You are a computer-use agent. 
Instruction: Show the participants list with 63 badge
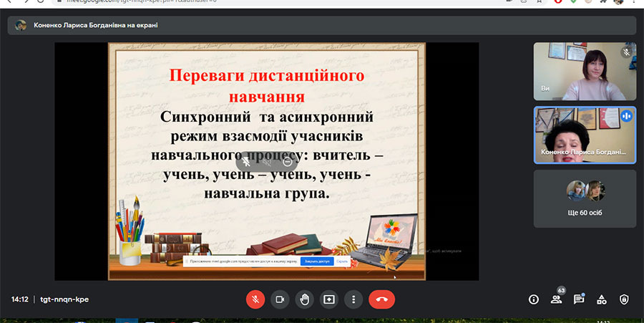tap(557, 299)
